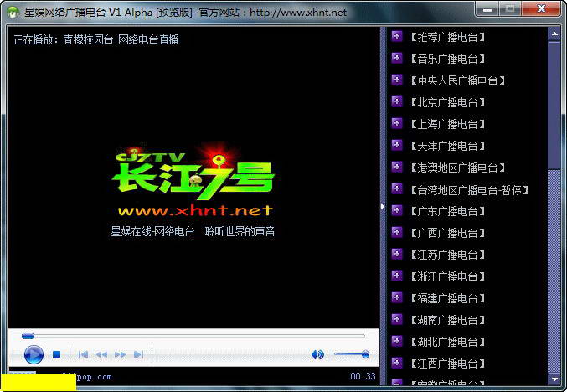Image resolution: width=567 pixels, height=392 pixels.
Task: Rewind using the double-left arrow button
Action: (x=101, y=355)
